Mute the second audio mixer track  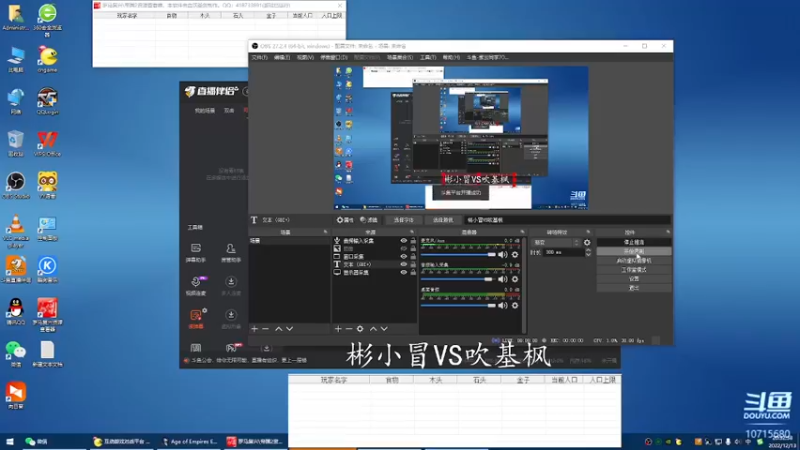point(503,279)
